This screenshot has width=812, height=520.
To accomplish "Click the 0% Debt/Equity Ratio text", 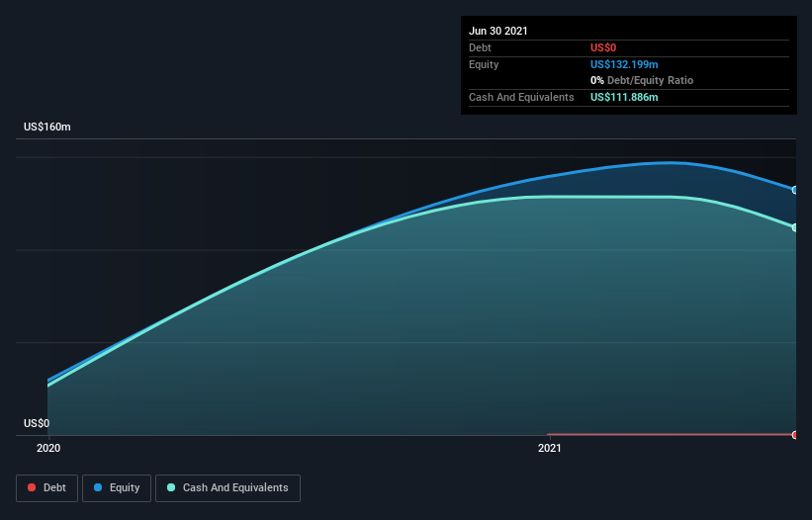I will [642, 80].
